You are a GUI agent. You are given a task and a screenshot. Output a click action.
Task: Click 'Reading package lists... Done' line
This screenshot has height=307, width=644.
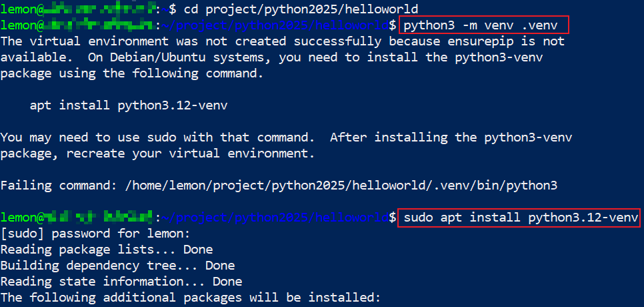point(107,250)
